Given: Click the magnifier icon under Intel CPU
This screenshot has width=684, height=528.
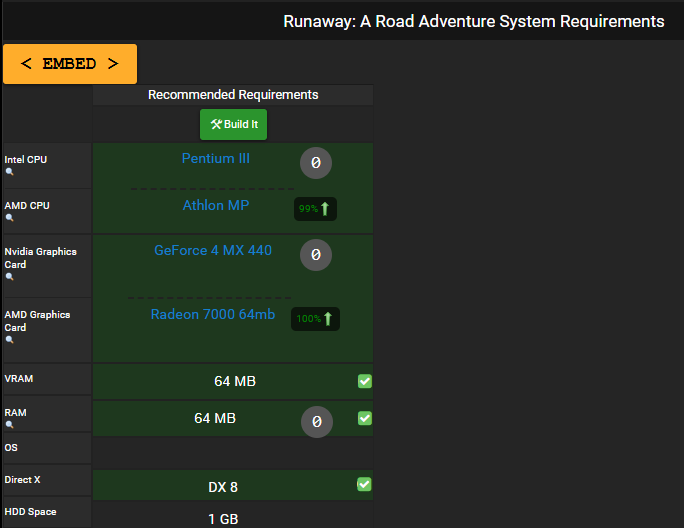Looking at the screenshot, I should point(9,172).
